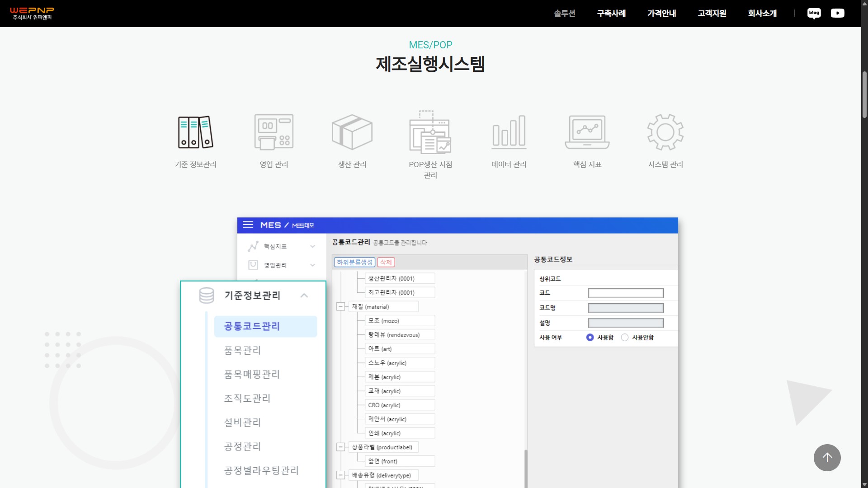Open the YouTube icon in header

pyautogui.click(x=837, y=13)
